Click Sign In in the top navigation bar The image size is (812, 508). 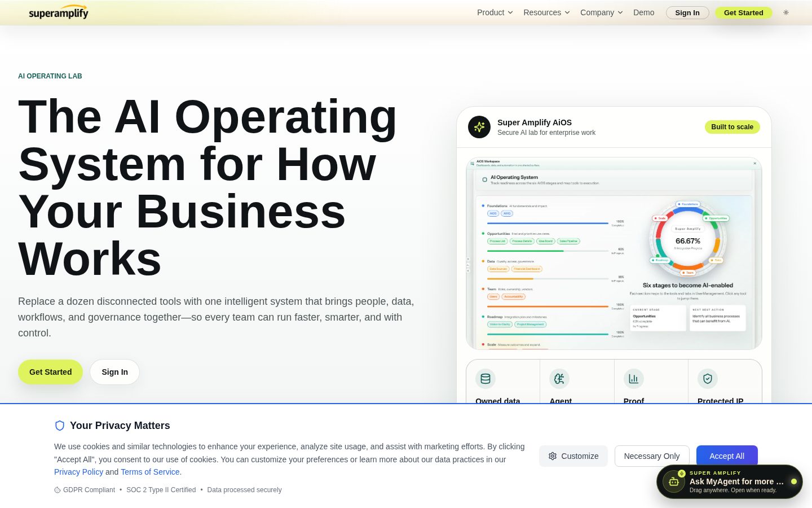pyautogui.click(x=687, y=12)
